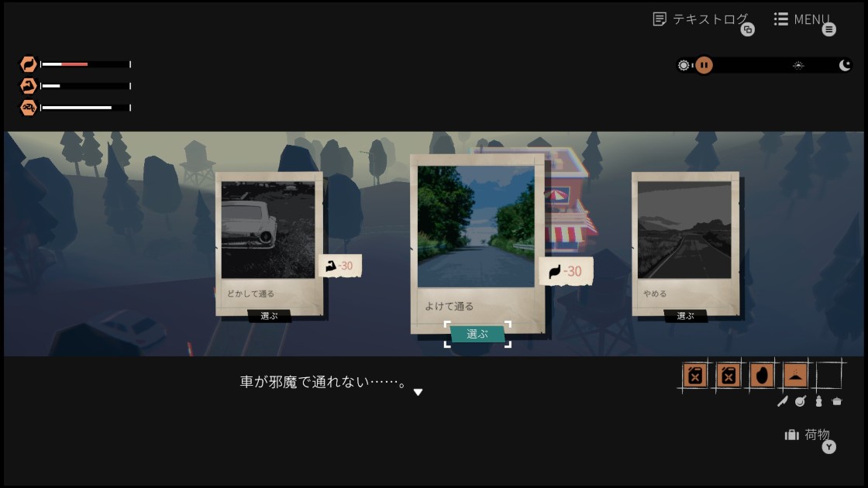Open 荷物 luggage
Image resolution: width=868 pixels, height=488 pixels.
(817, 435)
